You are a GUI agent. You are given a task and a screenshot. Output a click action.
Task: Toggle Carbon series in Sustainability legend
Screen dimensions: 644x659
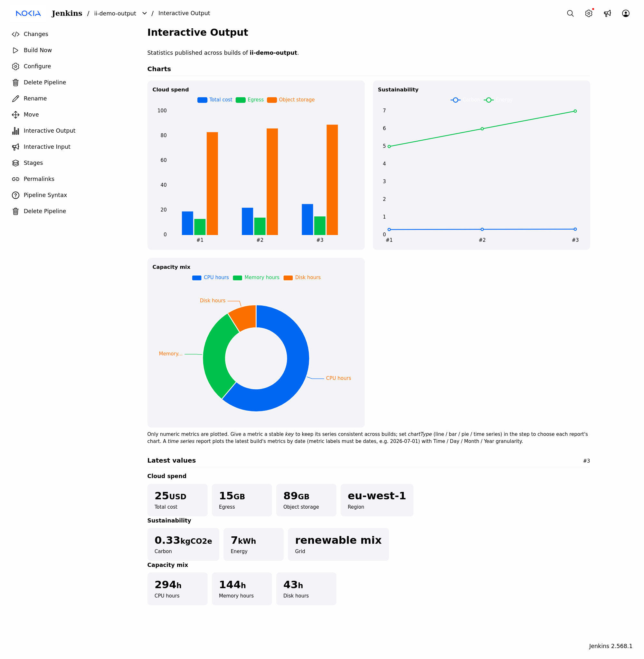pyautogui.click(x=465, y=100)
